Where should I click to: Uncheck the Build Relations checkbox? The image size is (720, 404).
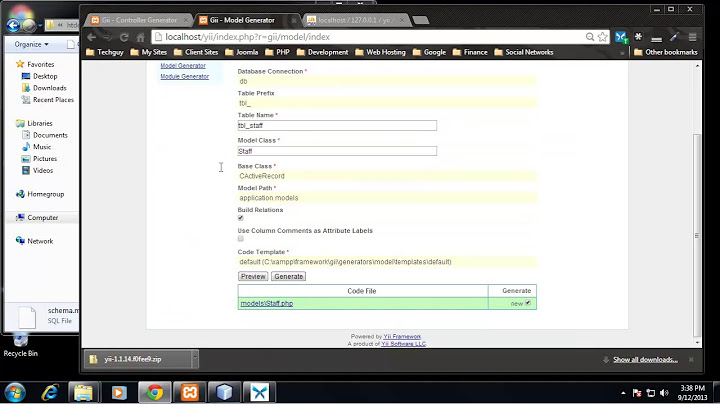(x=241, y=218)
